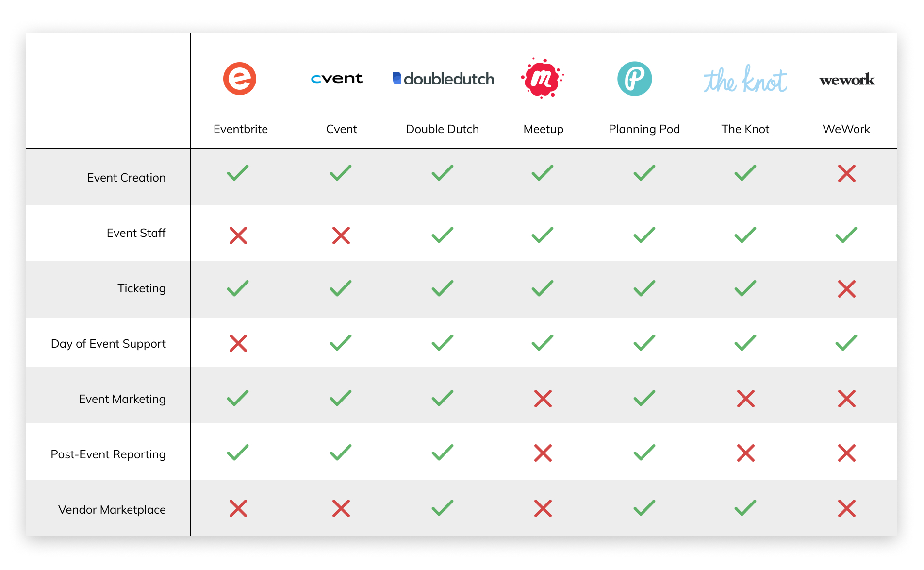Click the Cvent Ticketing green checkmark

pyautogui.click(x=341, y=288)
